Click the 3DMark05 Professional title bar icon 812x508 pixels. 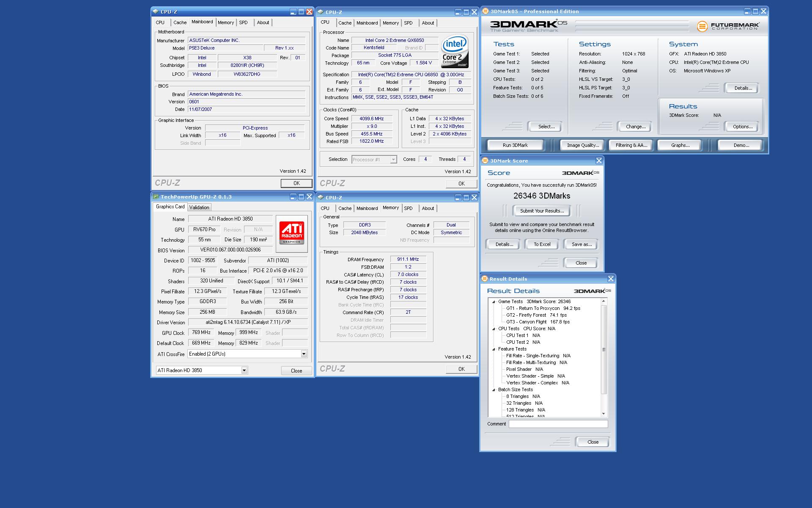tap(486, 11)
